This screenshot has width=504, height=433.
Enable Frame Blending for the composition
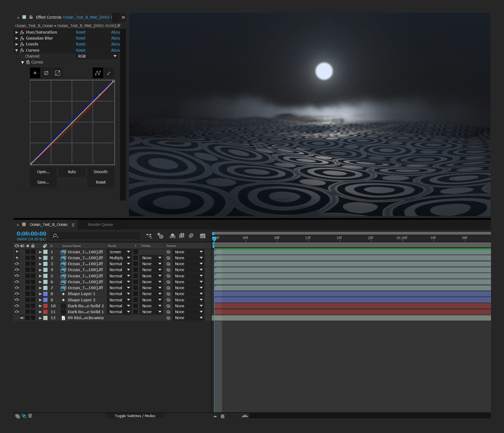click(x=182, y=235)
